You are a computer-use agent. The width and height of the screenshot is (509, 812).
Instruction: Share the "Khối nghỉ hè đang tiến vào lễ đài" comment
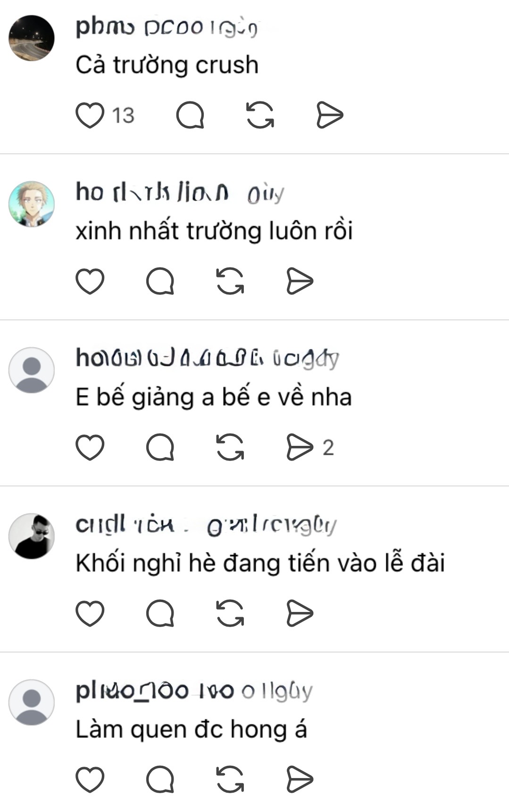coord(300,613)
